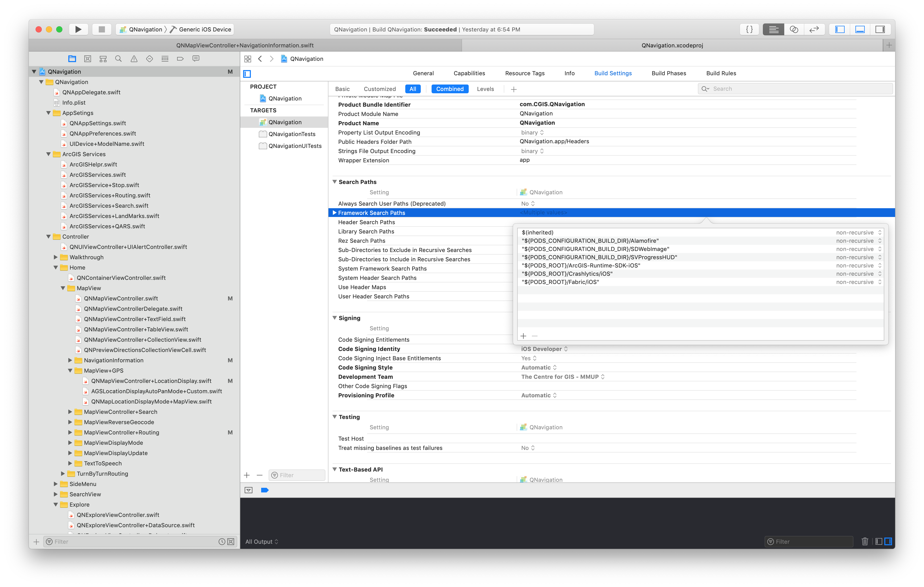The height and width of the screenshot is (587, 924).
Task: Click the code snippet library braces icon
Action: point(749,29)
